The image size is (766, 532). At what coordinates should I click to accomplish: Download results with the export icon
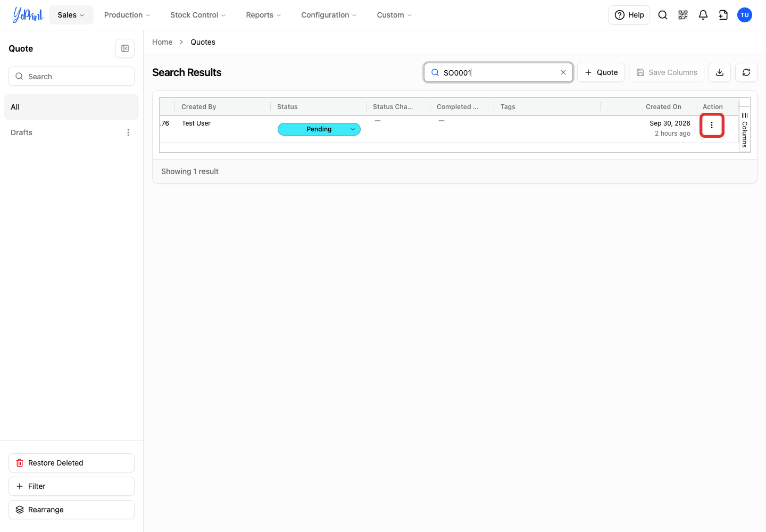(720, 72)
